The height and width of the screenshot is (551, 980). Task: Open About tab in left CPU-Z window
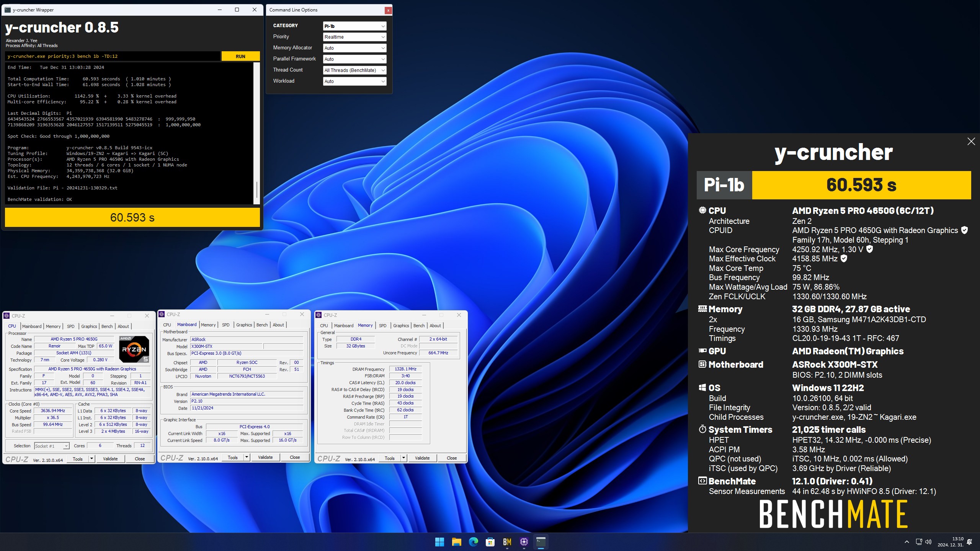click(x=123, y=326)
